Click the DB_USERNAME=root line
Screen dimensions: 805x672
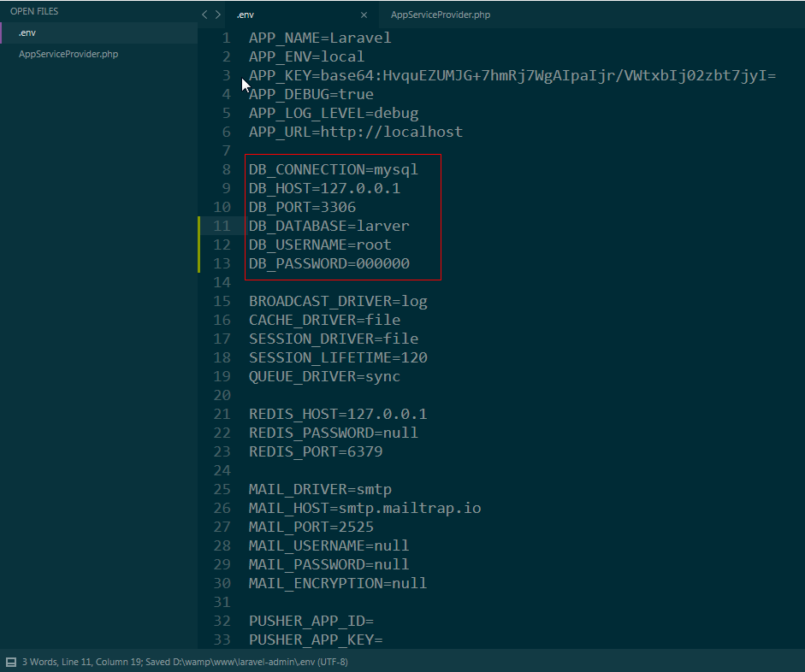(x=320, y=245)
